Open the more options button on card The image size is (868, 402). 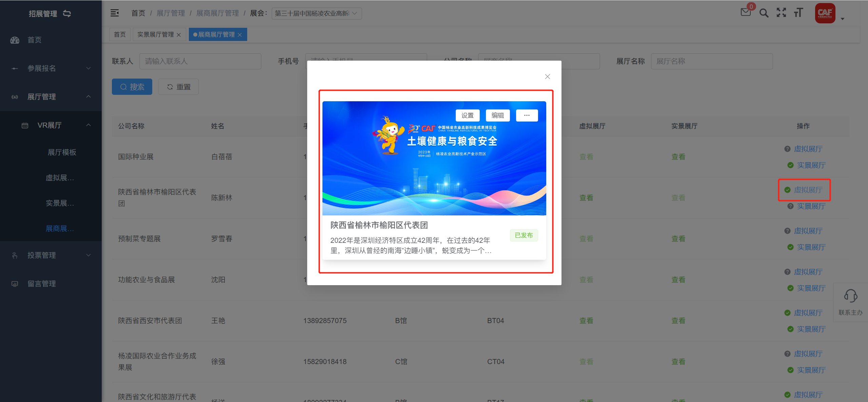527,115
